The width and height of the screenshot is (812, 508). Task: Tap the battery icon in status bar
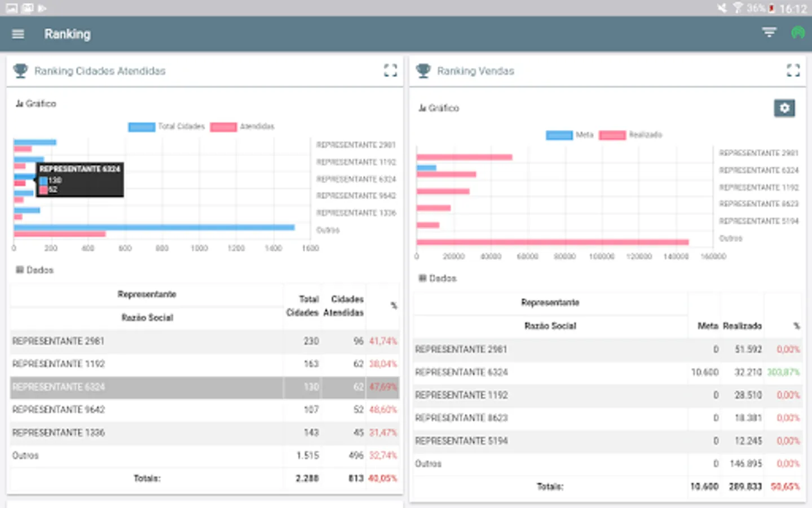[771, 8]
